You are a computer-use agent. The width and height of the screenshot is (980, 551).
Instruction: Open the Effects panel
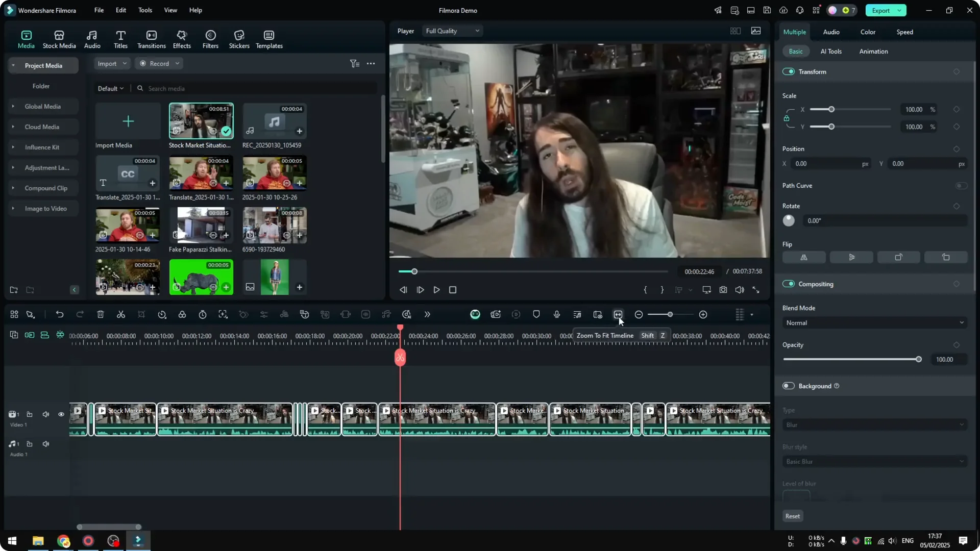coord(182,39)
